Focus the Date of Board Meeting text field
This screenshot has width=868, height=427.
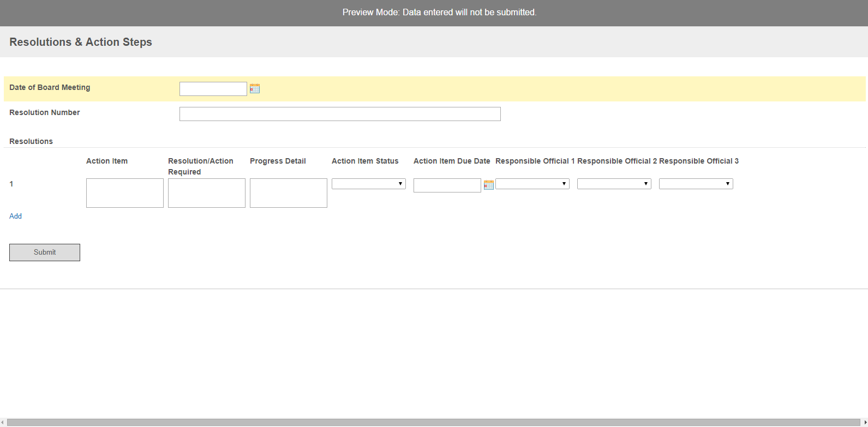pyautogui.click(x=213, y=89)
